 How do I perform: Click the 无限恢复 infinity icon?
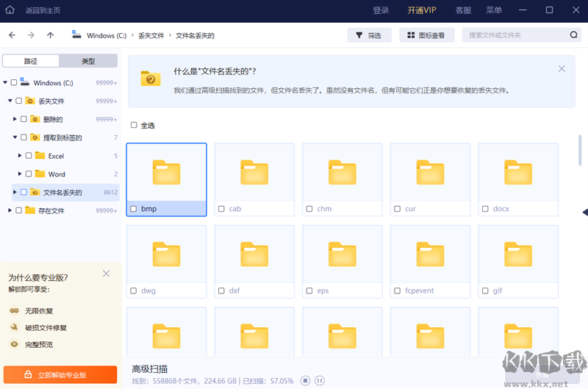click(14, 310)
